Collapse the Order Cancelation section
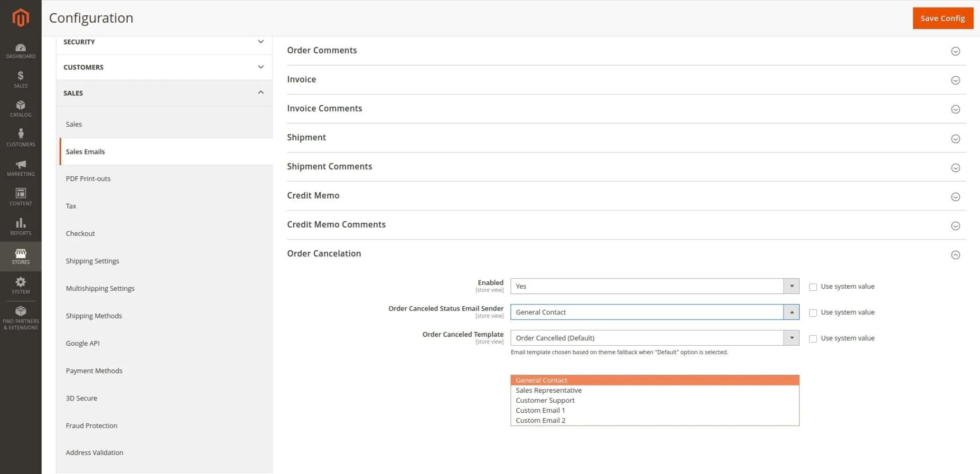980x474 pixels. pos(955,255)
